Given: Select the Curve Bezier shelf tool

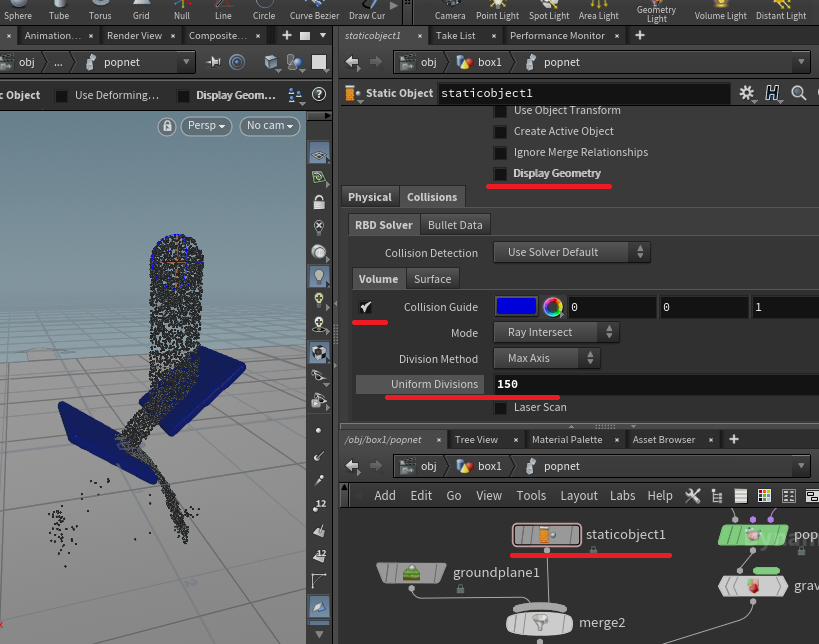Looking at the screenshot, I should pyautogui.click(x=314, y=10).
